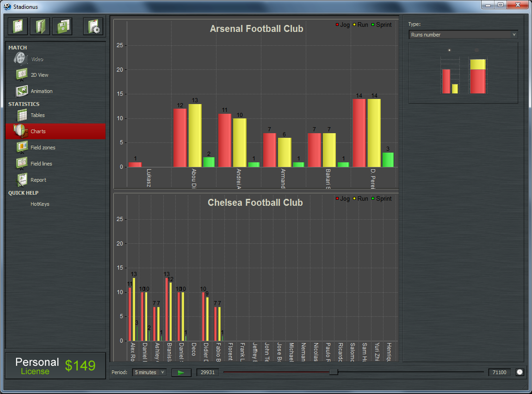This screenshot has width=532, height=394.
Task: Click Lukasz's red Jog bar labeled 1
Action: [x=135, y=165]
